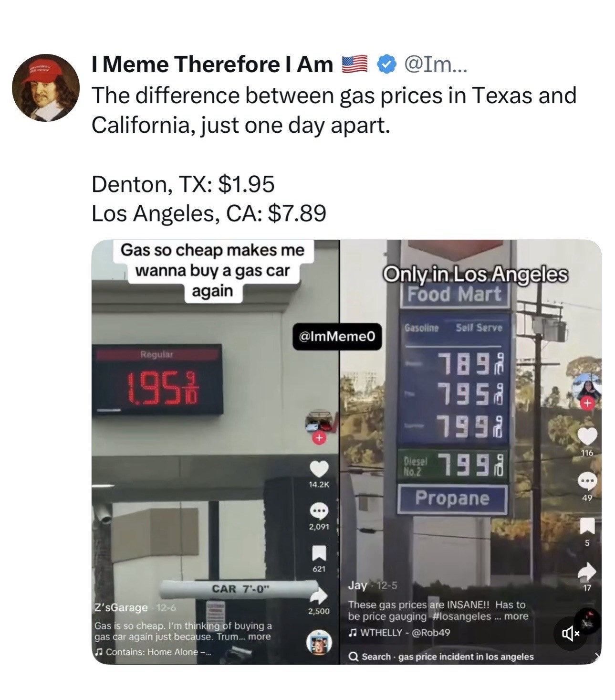
Task: Follow Jay via red plus badge
Action: (587, 403)
